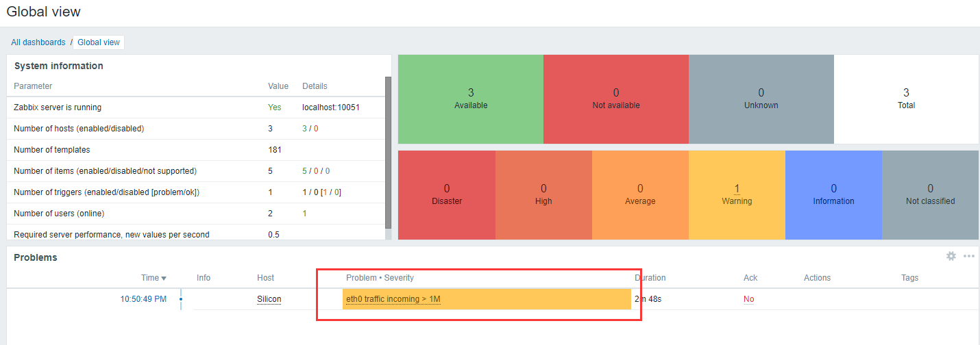
Task: Open Problems widget gear settings
Action: point(951,256)
